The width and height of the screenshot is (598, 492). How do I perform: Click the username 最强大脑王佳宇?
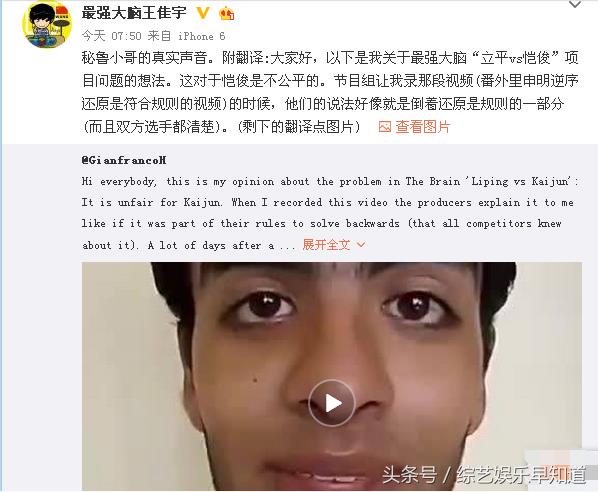(x=134, y=13)
